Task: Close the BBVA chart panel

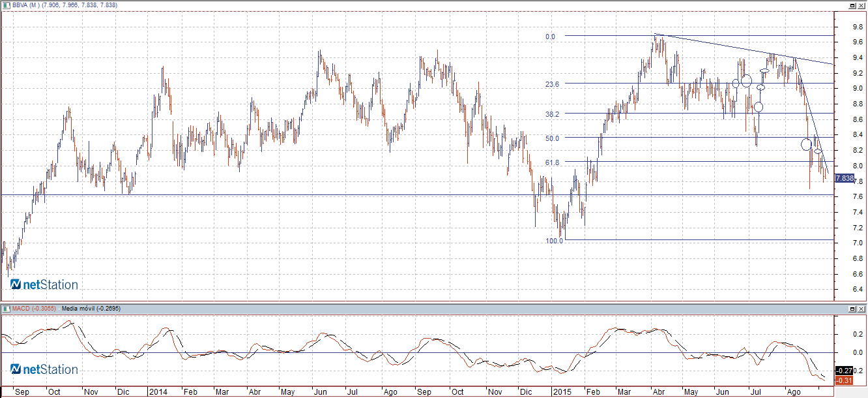Action: click(x=861, y=5)
